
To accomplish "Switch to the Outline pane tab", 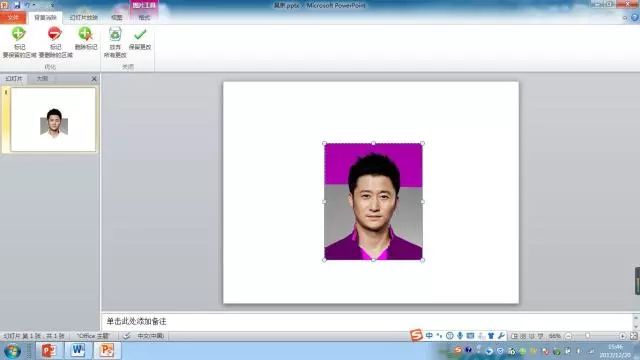I will (42, 78).
